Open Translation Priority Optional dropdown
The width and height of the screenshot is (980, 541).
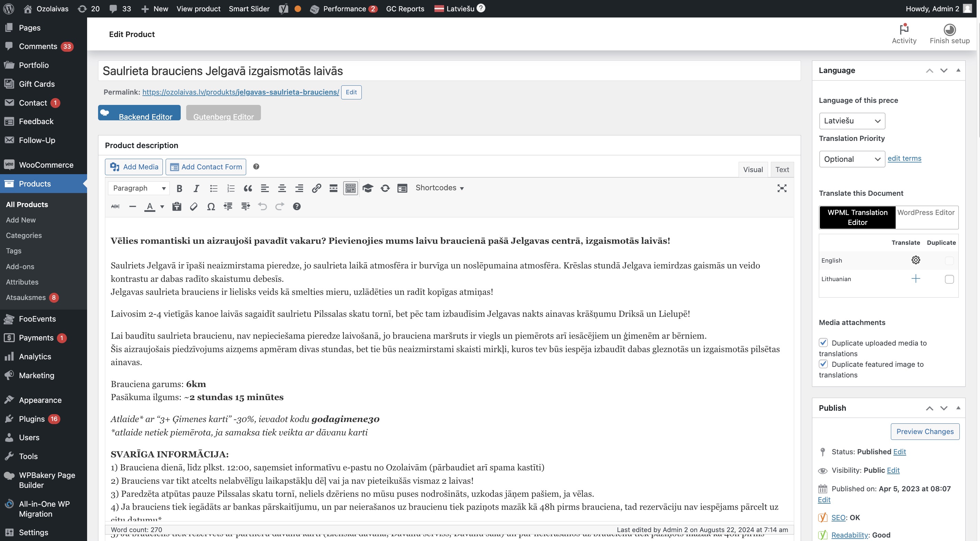coord(852,159)
